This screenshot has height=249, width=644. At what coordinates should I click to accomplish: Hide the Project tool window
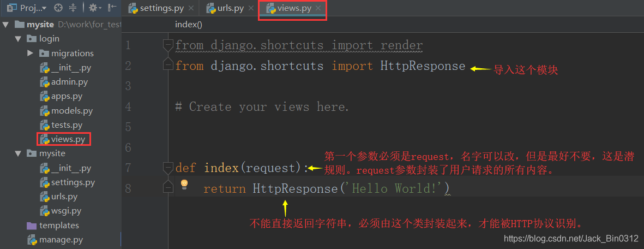point(112,8)
